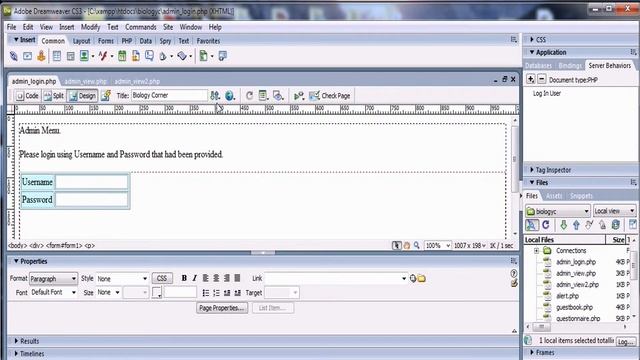Open the Style dropdown
Image resolution: width=640 pixels, height=360 pixels.
click(x=122, y=279)
